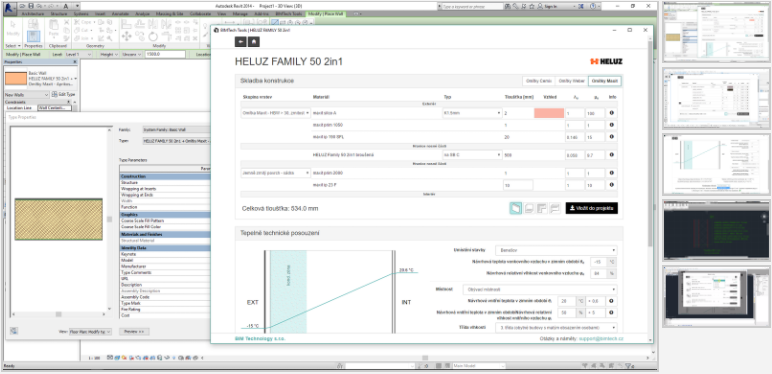The height and width of the screenshot is (374, 772).
Task: Click the Vložit do projektu button
Action: click(591, 208)
